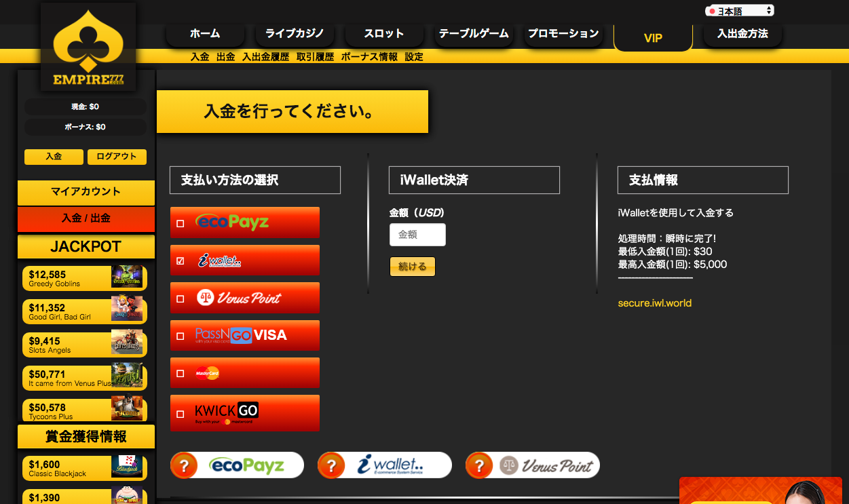Open the プロモーション tab
The width and height of the screenshot is (849, 504).
(563, 34)
